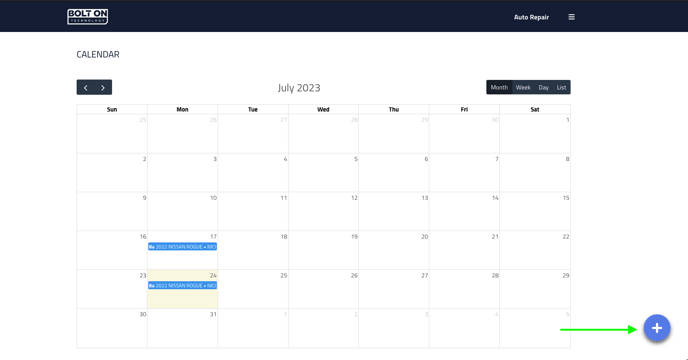Switch to Month view
This screenshot has width=688, height=360.
(499, 87)
